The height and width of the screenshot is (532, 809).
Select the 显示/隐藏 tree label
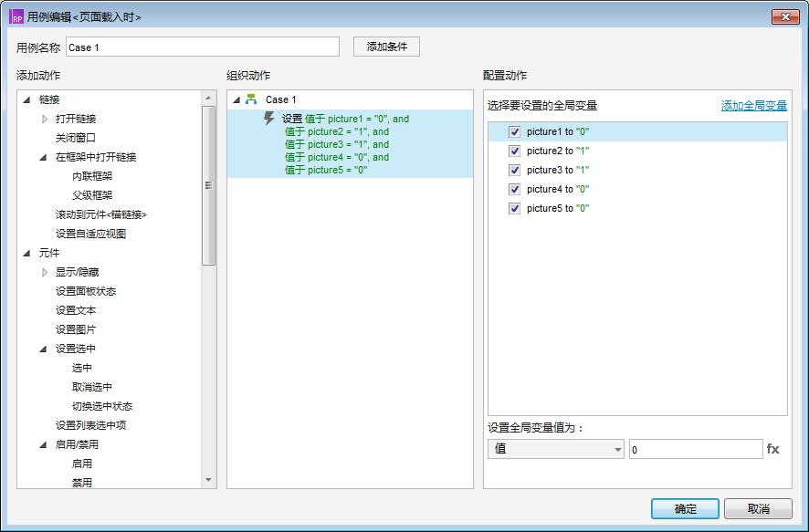click(x=77, y=272)
